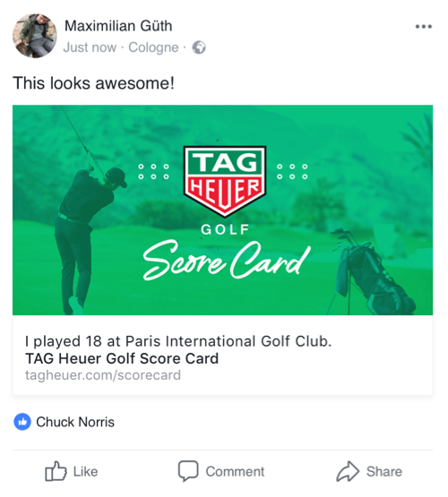This screenshot has height=497, width=448.
Task: Open the tagheuer.com/scorecard URL
Action: pyautogui.click(x=103, y=375)
